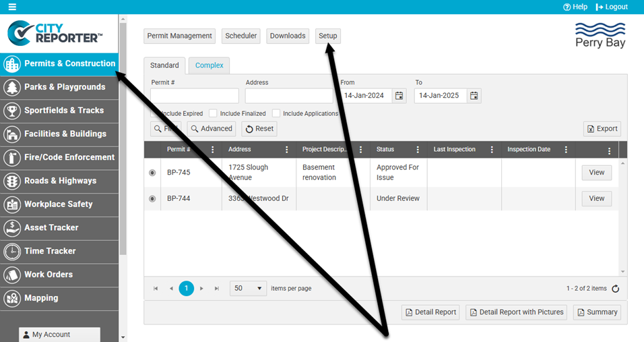
Task: Switch to the Complex tab
Action: 209,65
